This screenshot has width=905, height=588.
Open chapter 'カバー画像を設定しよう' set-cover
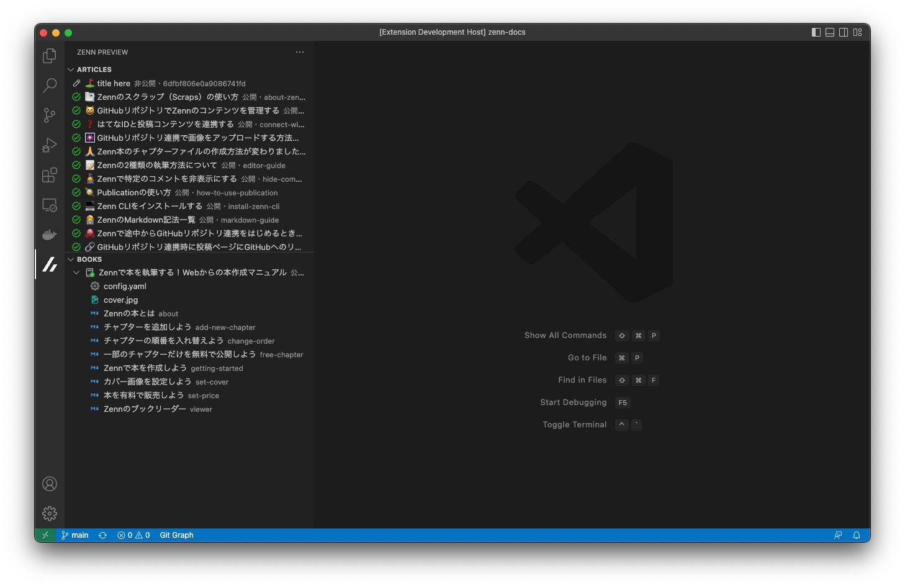coord(189,381)
